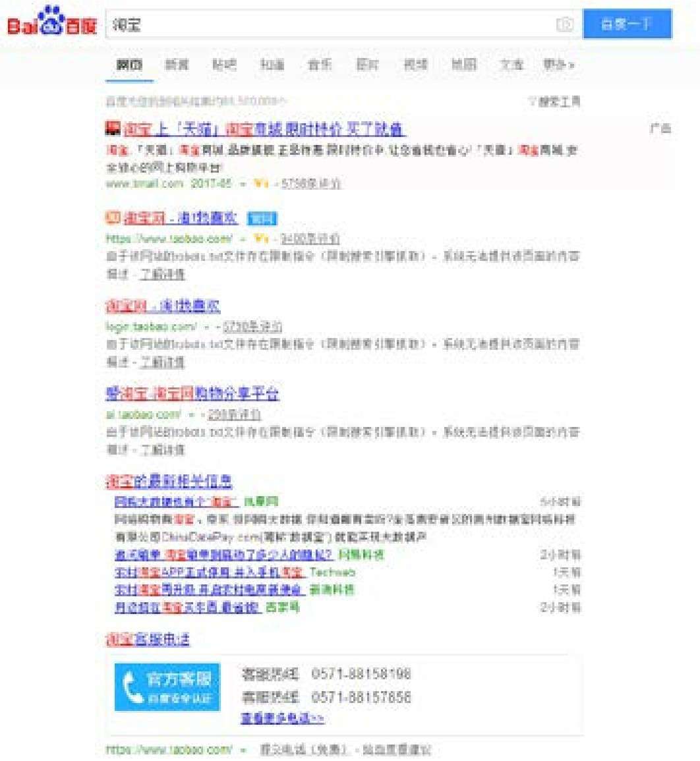Open the 爱淘宝 shopping share platform result
Viewport: 700px width, 761px height.
click(x=192, y=393)
